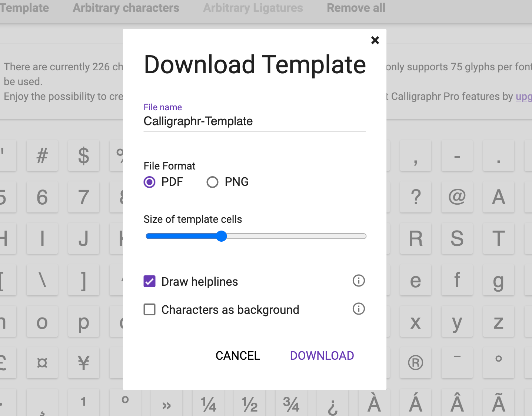This screenshot has height=416, width=532.
Task: Enable Characters as background option
Action: click(150, 309)
